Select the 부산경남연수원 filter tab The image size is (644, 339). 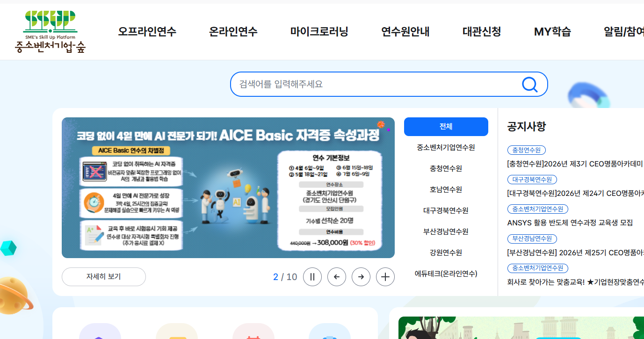click(446, 231)
